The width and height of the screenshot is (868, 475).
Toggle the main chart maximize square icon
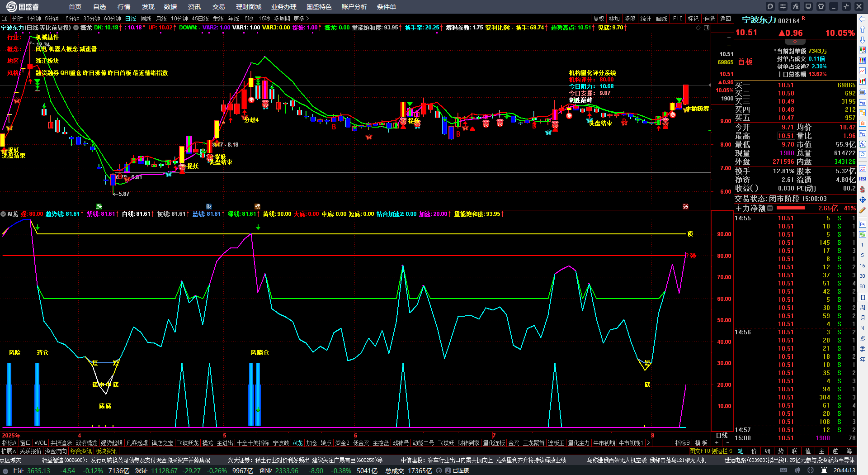(x=707, y=28)
